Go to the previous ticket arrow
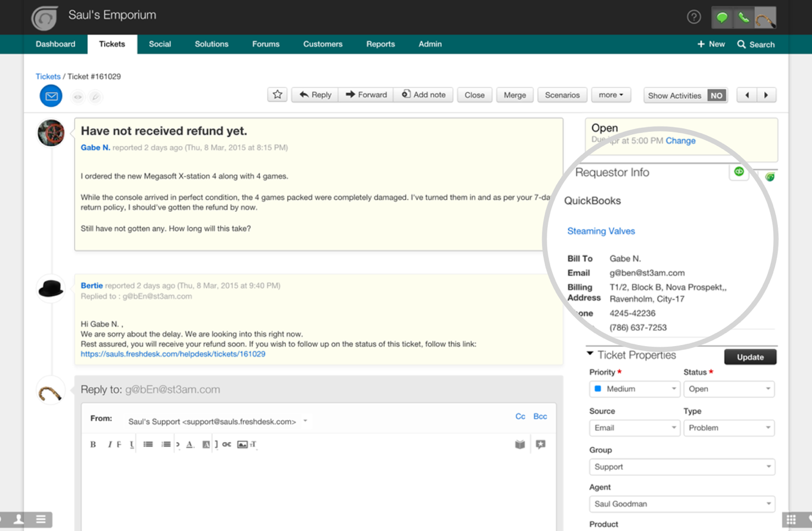812x531 pixels. [747, 95]
